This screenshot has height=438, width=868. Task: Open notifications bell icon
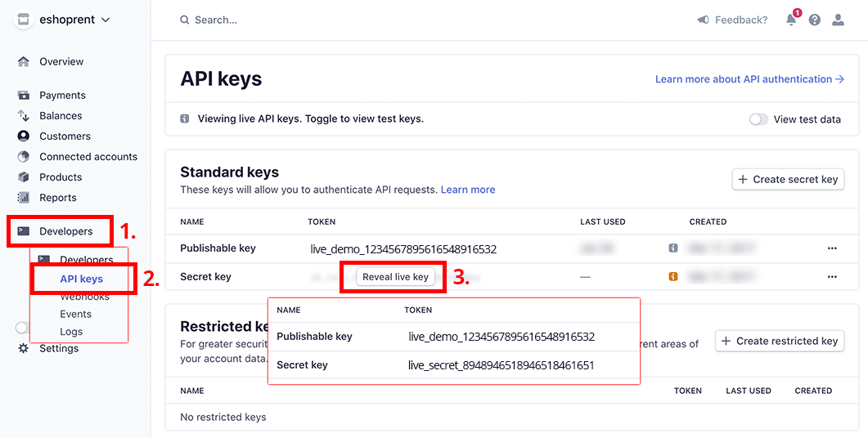pos(791,20)
